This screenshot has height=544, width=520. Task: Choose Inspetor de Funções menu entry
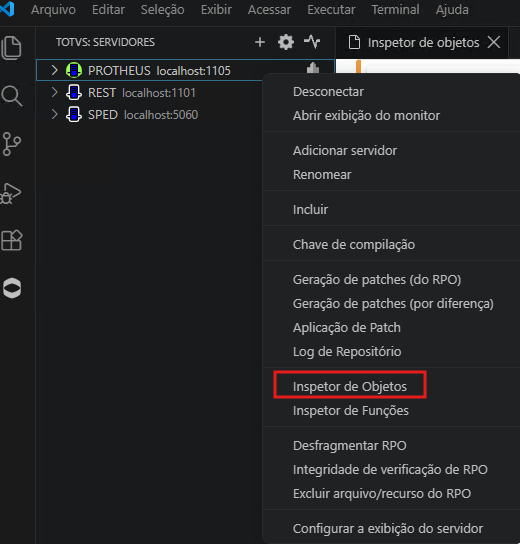pos(351,411)
